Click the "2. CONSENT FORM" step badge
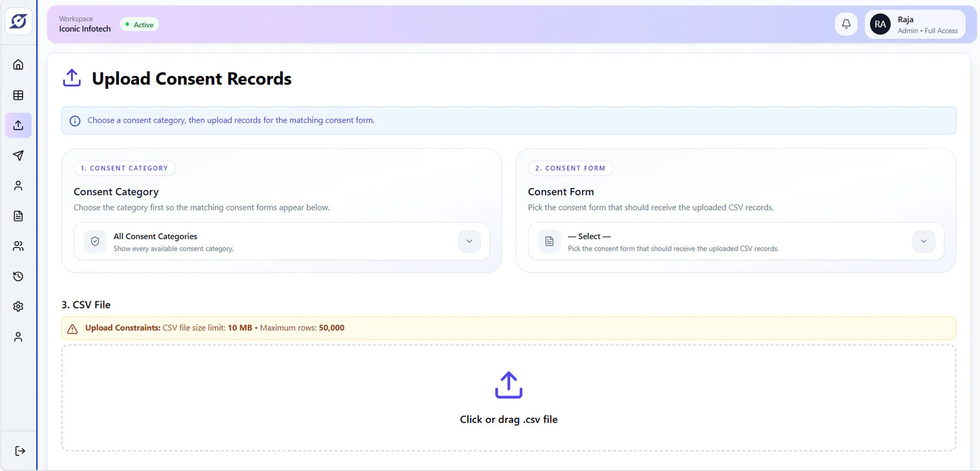The image size is (980, 471). 570,168
